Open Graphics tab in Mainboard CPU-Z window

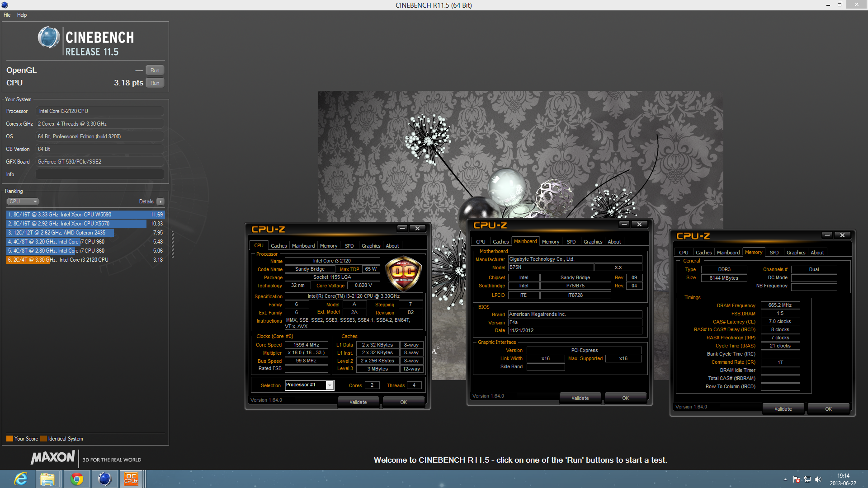pos(593,242)
